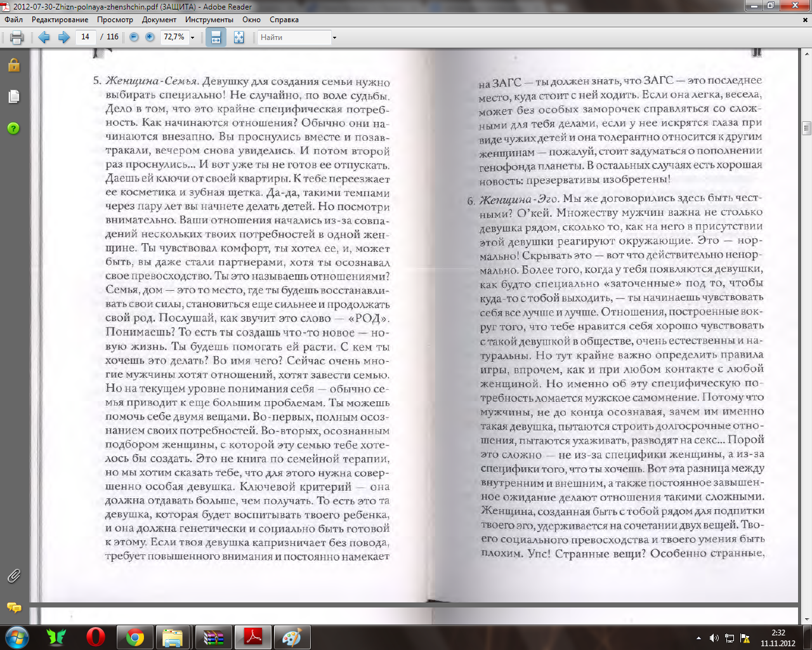Open the Файл menu

[x=13, y=20]
